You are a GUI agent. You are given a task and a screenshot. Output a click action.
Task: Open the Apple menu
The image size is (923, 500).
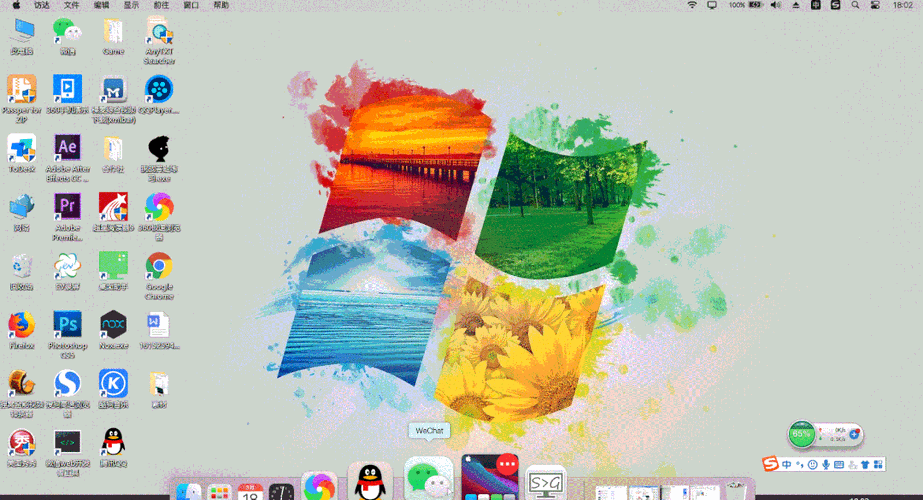[x=16, y=5]
